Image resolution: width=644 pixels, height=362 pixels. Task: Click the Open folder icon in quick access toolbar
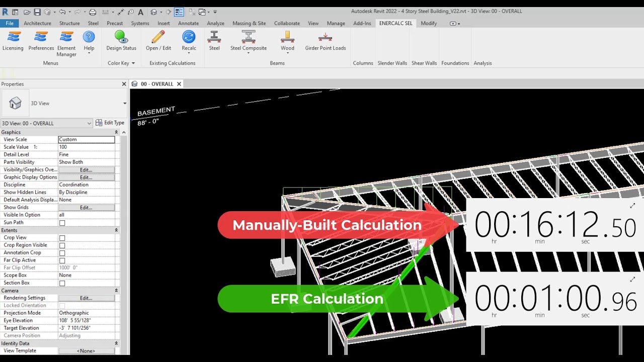[27, 12]
